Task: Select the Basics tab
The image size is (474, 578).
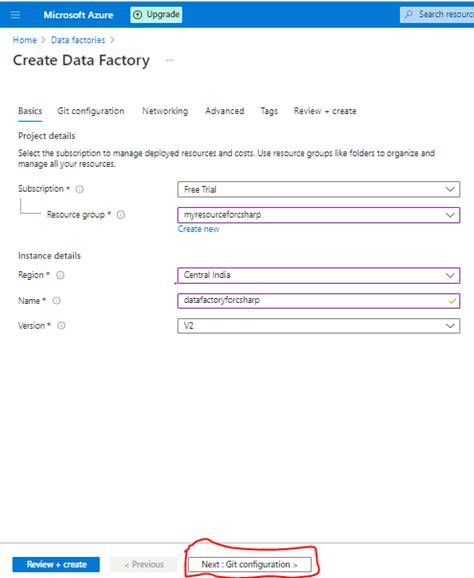Action: point(30,111)
